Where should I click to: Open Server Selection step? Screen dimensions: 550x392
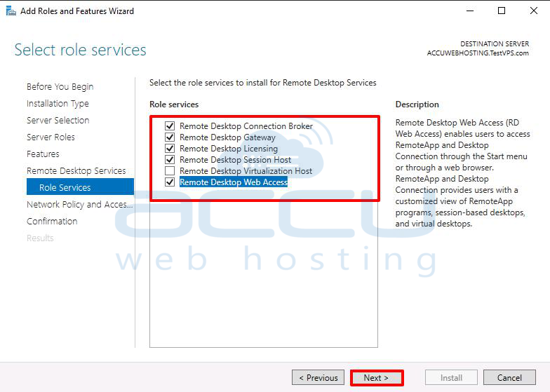pos(58,121)
